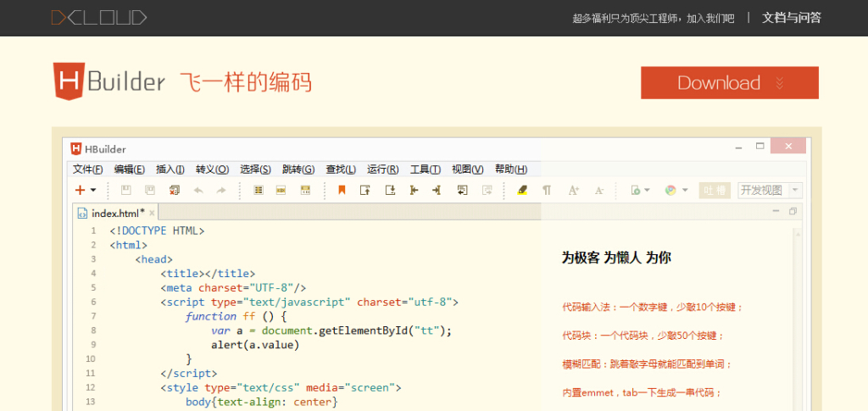Click the <!DOCTYPE HTML> code line
The height and width of the screenshot is (411, 868).
tap(157, 230)
